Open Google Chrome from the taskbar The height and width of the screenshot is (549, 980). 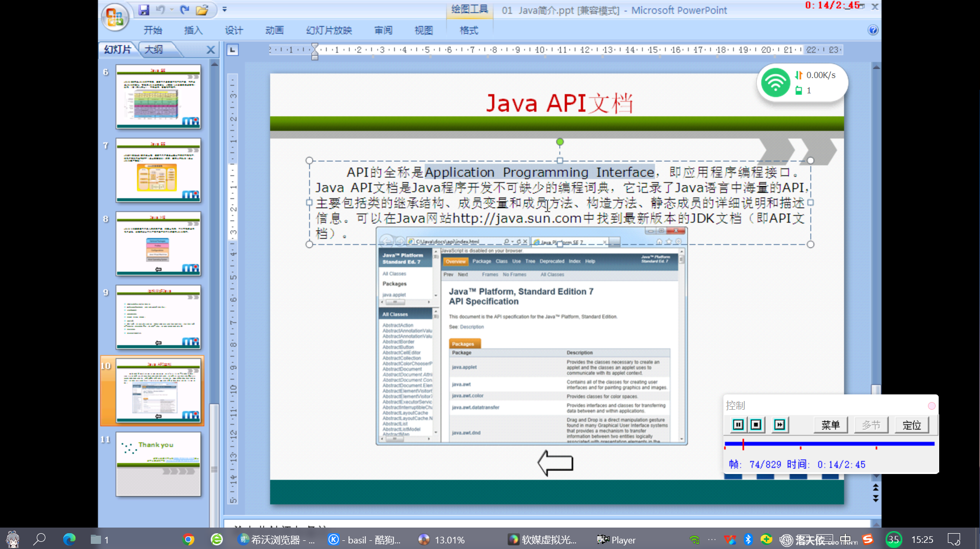[x=189, y=539]
